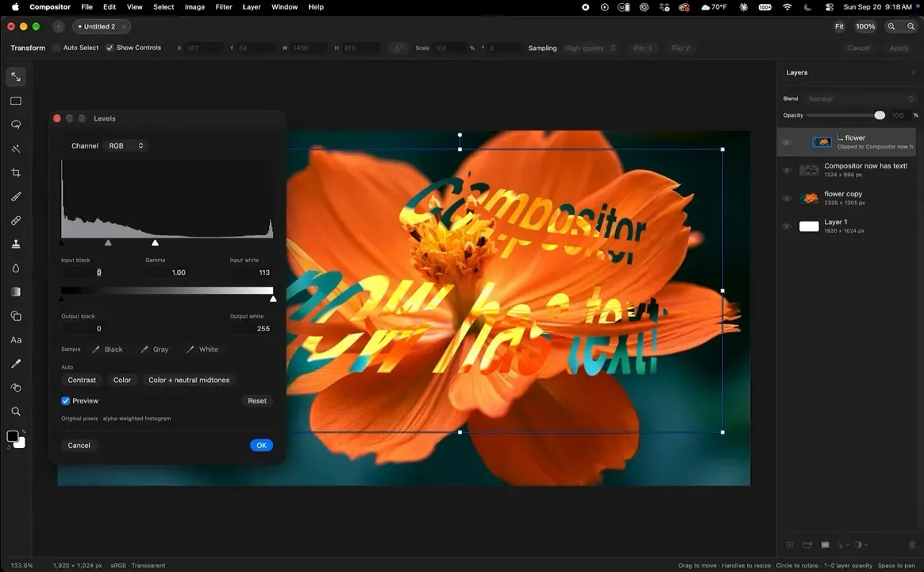Apply Auto Color in Levels
The height and width of the screenshot is (572, 924).
tap(122, 380)
